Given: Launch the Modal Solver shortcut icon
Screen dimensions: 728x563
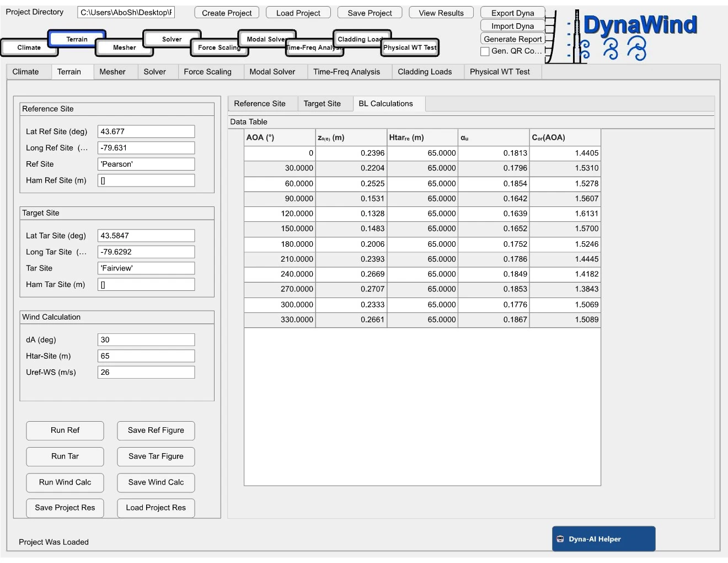Looking at the screenshot, I should [x=267, y=39].
